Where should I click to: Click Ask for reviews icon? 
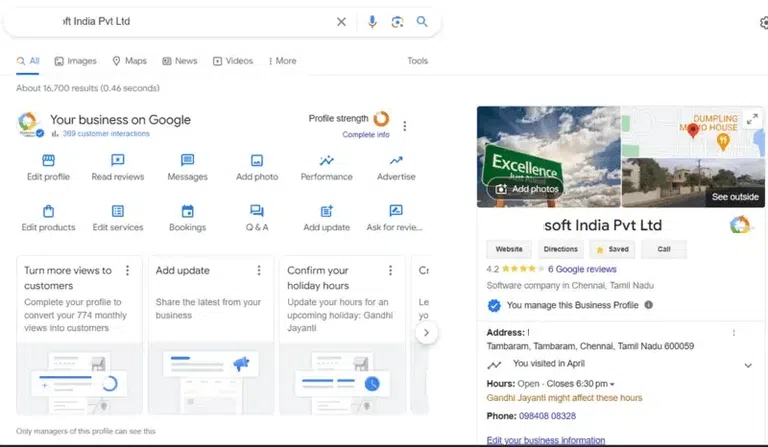(x=396, y=211)
